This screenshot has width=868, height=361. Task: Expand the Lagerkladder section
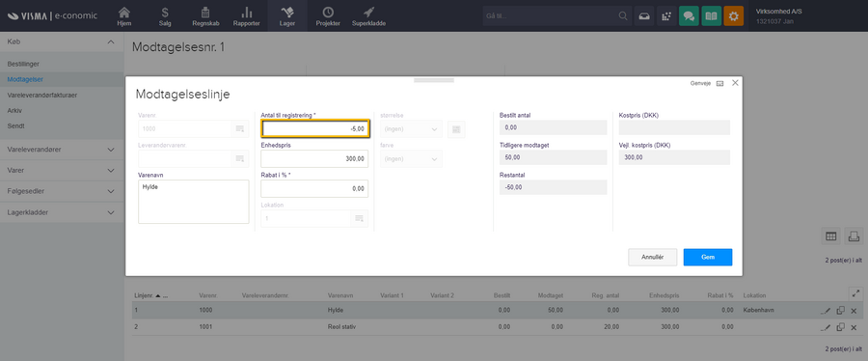pyautogui.click(x=111, y=212)
